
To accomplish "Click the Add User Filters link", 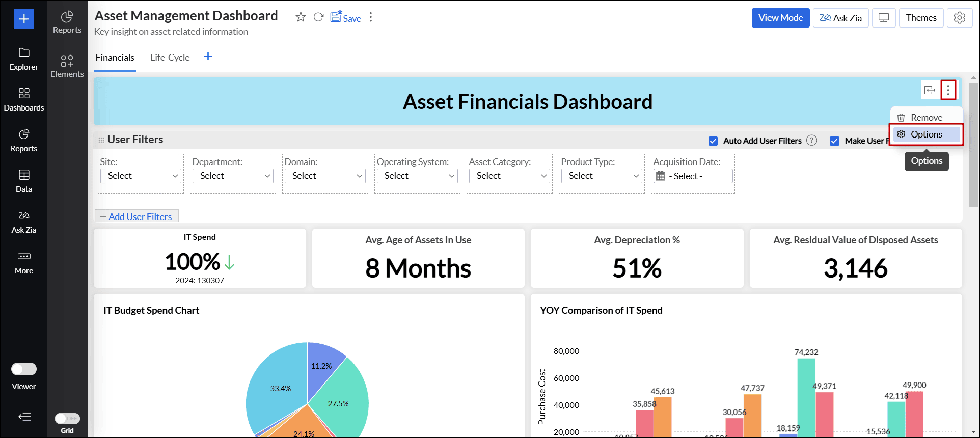I will tap(137, 217).
